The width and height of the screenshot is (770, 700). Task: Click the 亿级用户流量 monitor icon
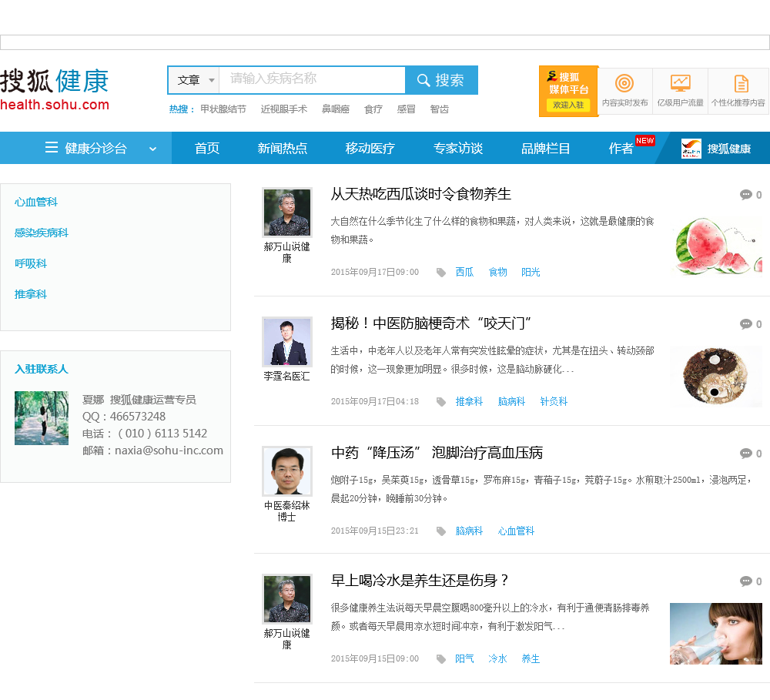click(680, 83)
